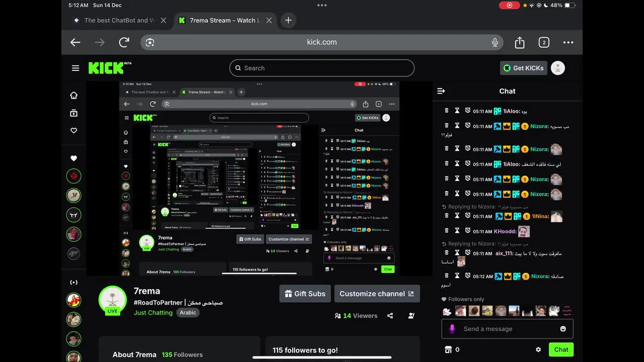644x362 pixels.
Task: Click '14 Viewers' count
Action: point(356,316)
